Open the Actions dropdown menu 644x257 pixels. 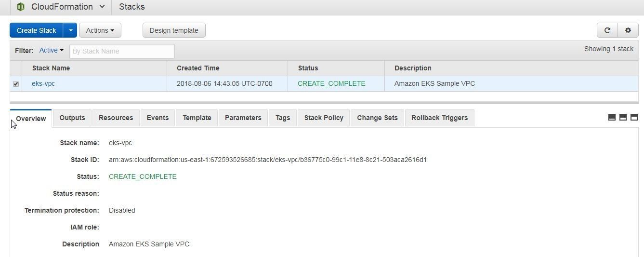[100, 30]
